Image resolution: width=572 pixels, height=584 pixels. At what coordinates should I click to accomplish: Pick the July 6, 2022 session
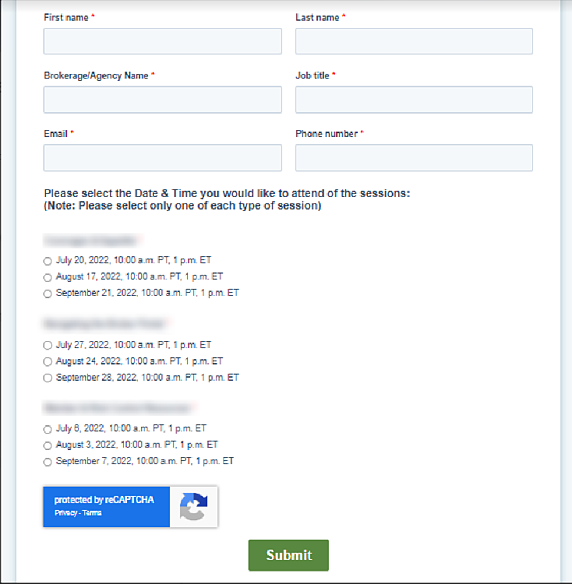(x=47, y=429)
